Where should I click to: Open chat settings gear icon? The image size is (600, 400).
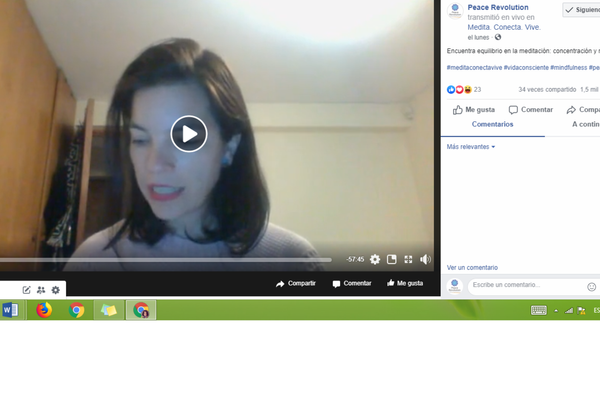55,290
